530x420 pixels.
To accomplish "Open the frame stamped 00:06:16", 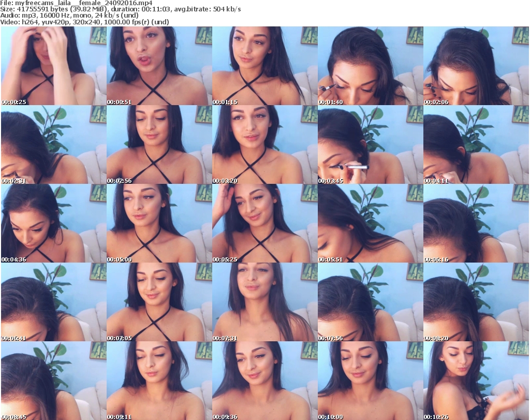I will coord(476,223).
